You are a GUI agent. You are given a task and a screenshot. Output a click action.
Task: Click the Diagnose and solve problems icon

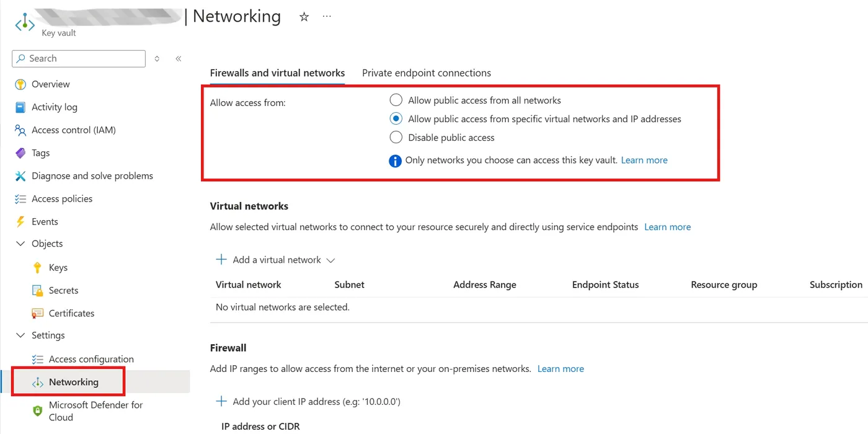point(20,176)
